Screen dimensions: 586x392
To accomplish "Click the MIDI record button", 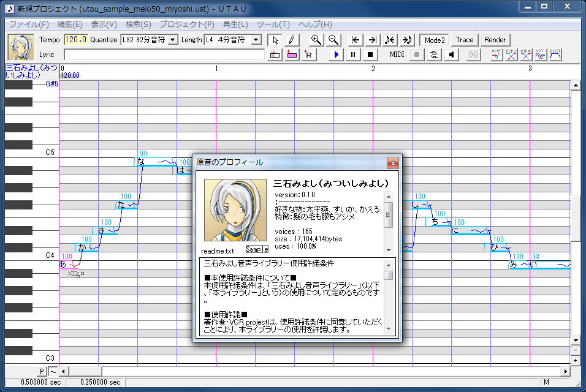I will [417, 55].
